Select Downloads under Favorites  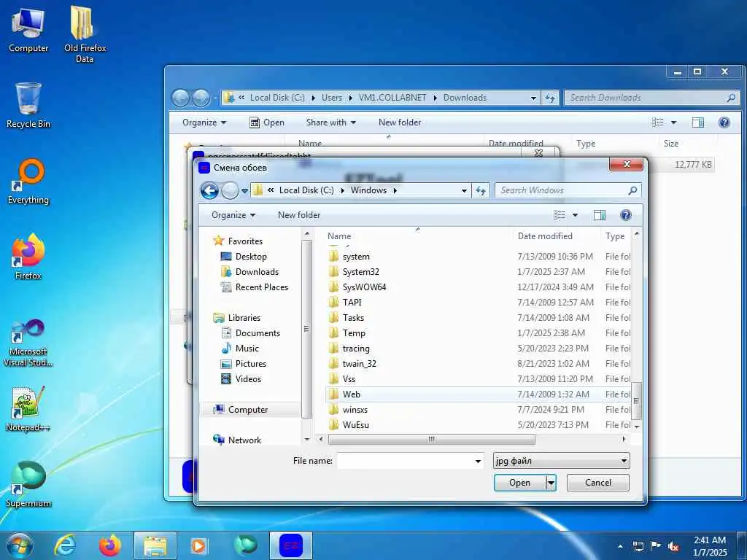point(249,271)
